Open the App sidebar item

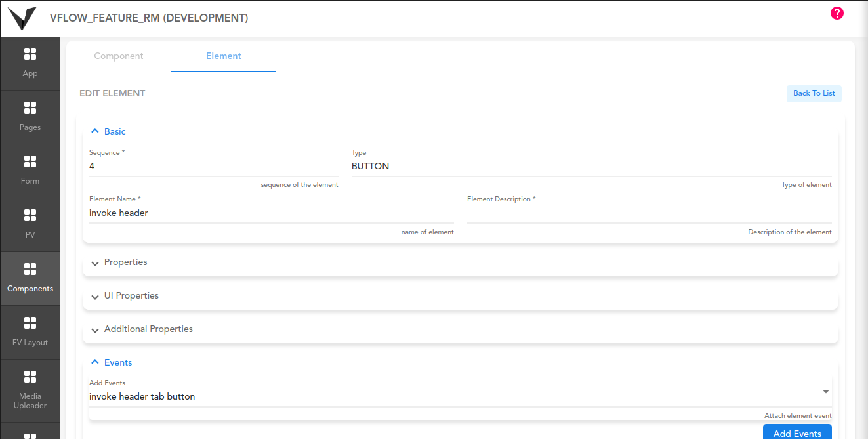(30, 63)
